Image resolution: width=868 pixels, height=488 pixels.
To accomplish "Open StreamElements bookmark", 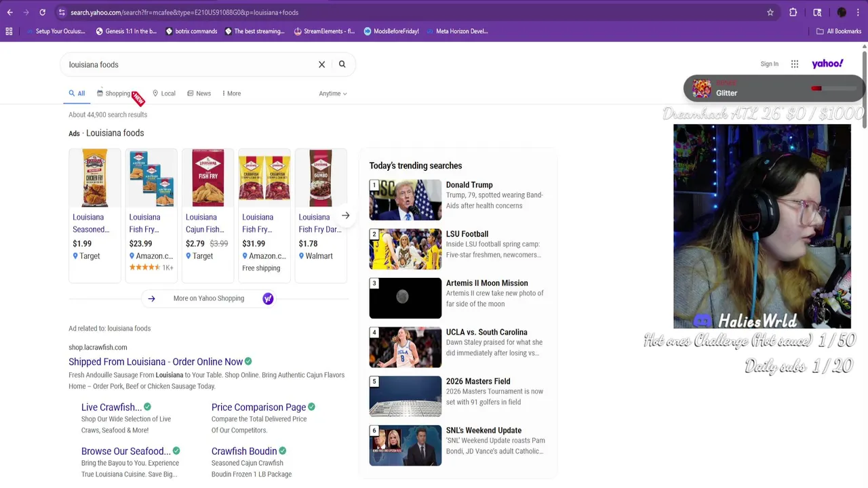I will coord(324,31).
